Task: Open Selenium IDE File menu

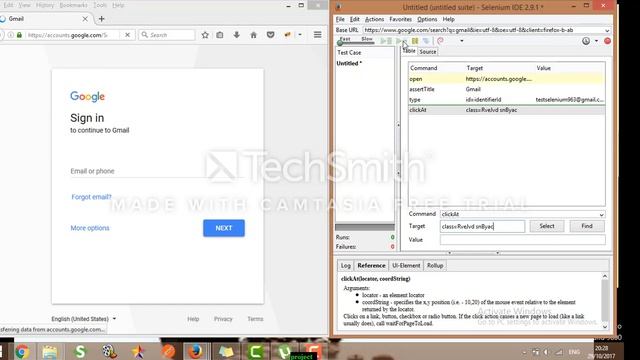Action: tap(340, 19)
